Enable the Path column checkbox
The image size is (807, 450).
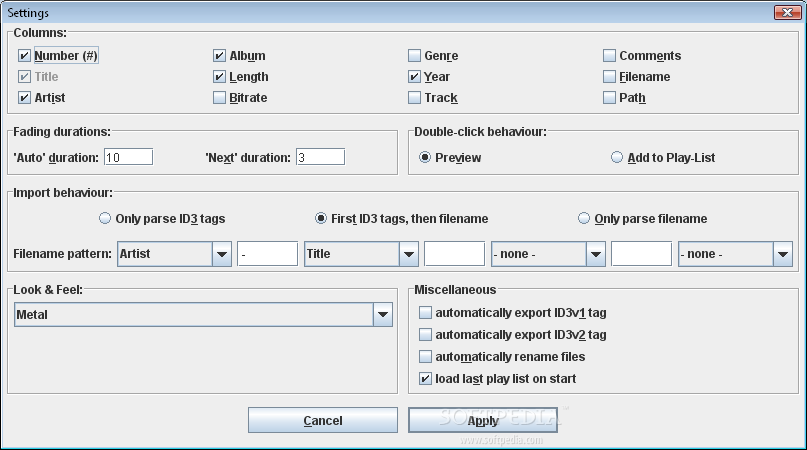[x=609, y=97]
